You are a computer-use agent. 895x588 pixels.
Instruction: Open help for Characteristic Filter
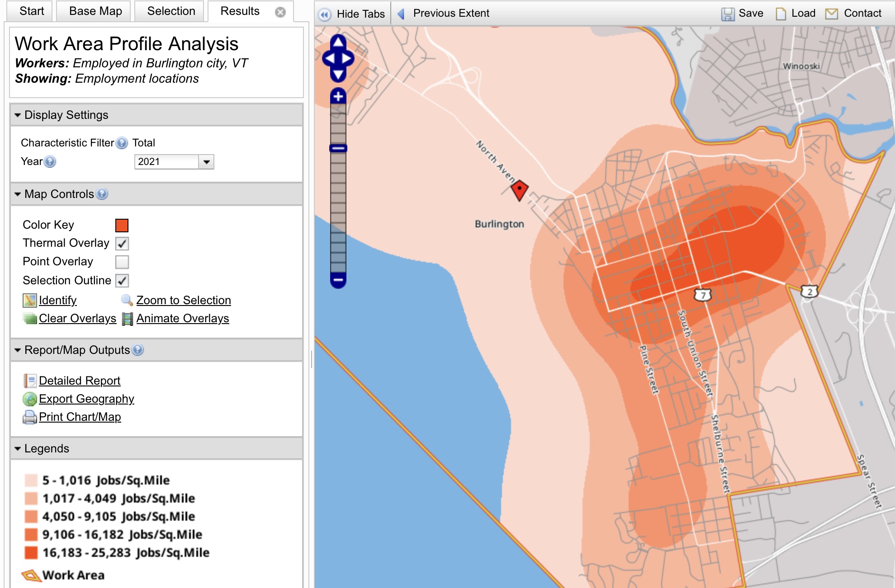point(122,143)
